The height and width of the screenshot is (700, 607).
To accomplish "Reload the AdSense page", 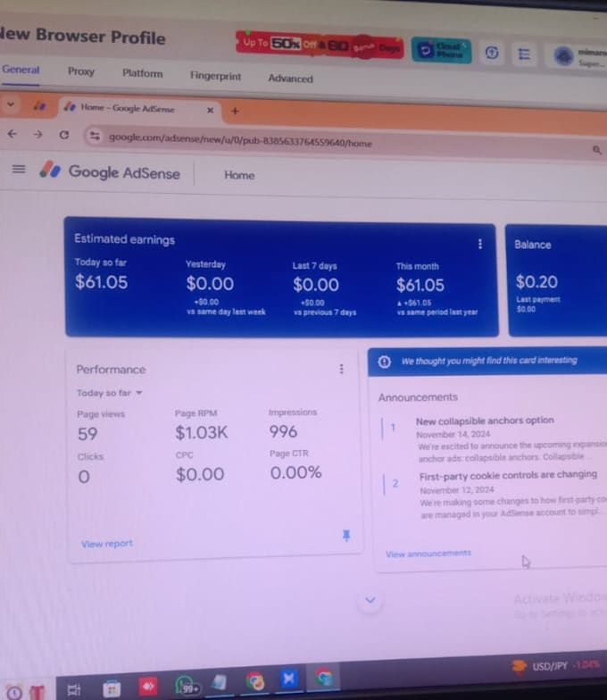I will click(64, 135).
